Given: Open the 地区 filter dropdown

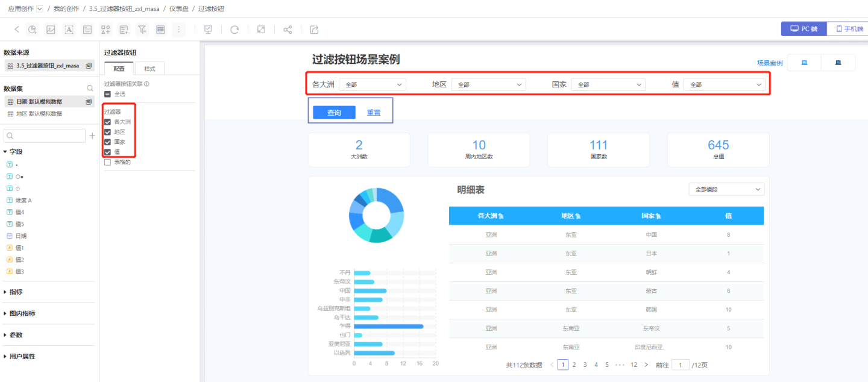Looking at the screenshot, I should [x=488, y=85].
